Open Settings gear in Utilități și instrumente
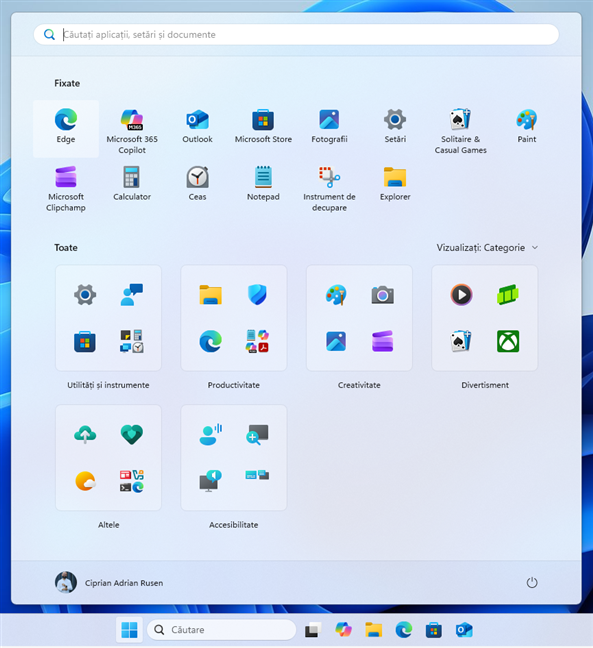Image resolution: width=593 pixels, height=648 pixels. 85,295
